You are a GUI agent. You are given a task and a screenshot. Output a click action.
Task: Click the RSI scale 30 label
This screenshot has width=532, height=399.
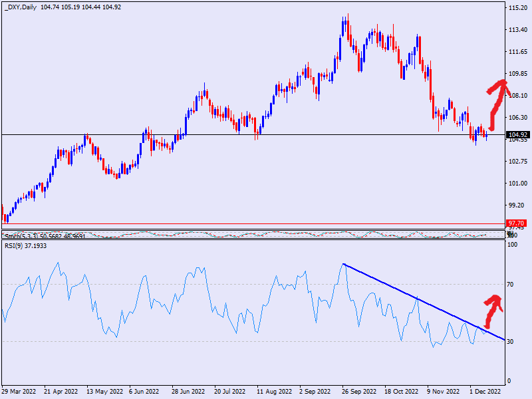510,342
